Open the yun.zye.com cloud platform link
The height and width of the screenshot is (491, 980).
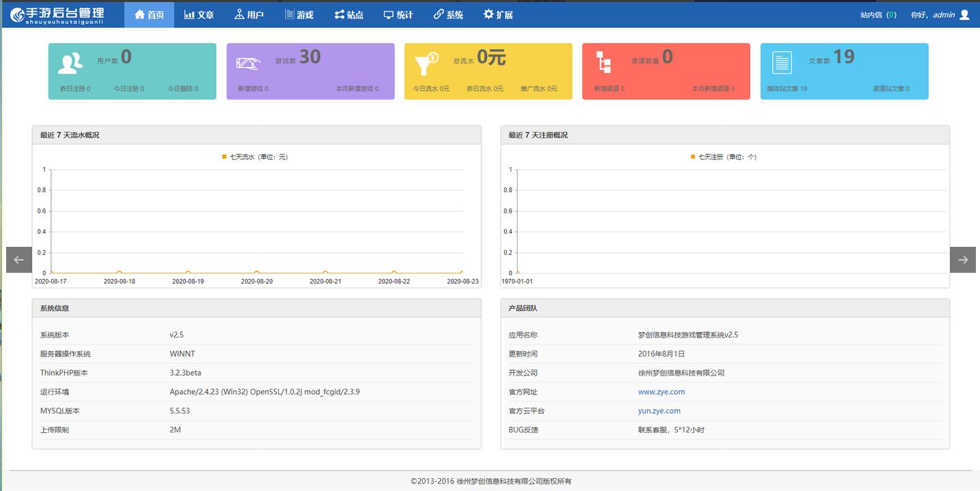659,411
